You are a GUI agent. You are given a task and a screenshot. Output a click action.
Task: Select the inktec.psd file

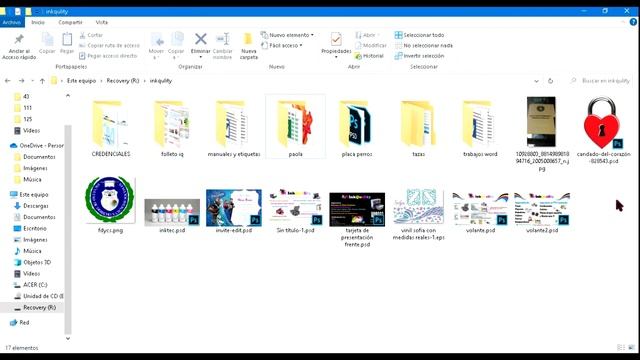(x=172, y=215)
